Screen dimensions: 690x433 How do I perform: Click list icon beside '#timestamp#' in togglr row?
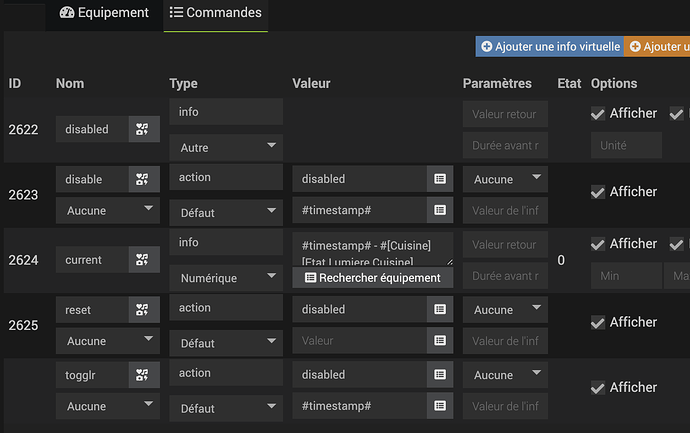[x=439, y=406]
